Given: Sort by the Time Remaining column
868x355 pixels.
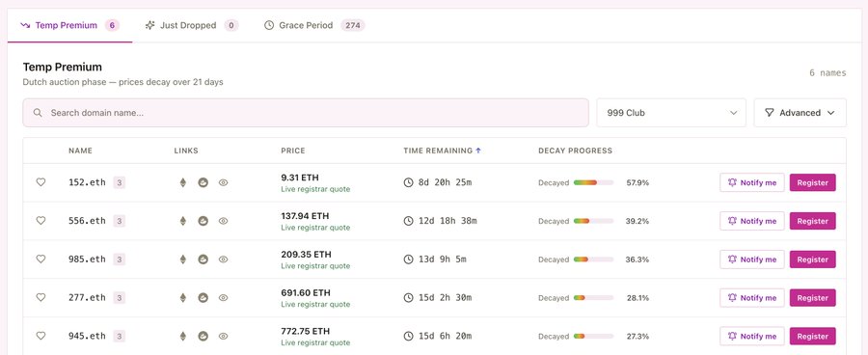Looking at the screenshot, I should click(x=443, y=150).
